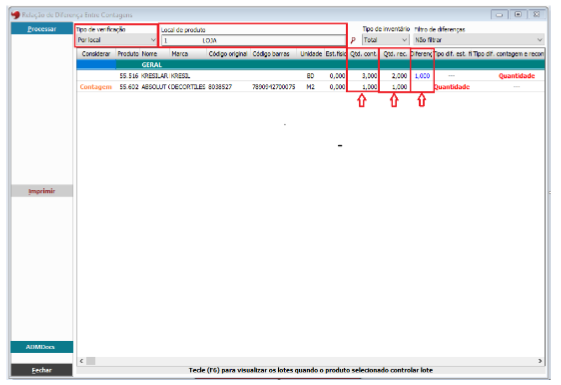Click barcode 7890942700075 cell
Viewport: 561px width, 385px height.
[x=274, y=87]
